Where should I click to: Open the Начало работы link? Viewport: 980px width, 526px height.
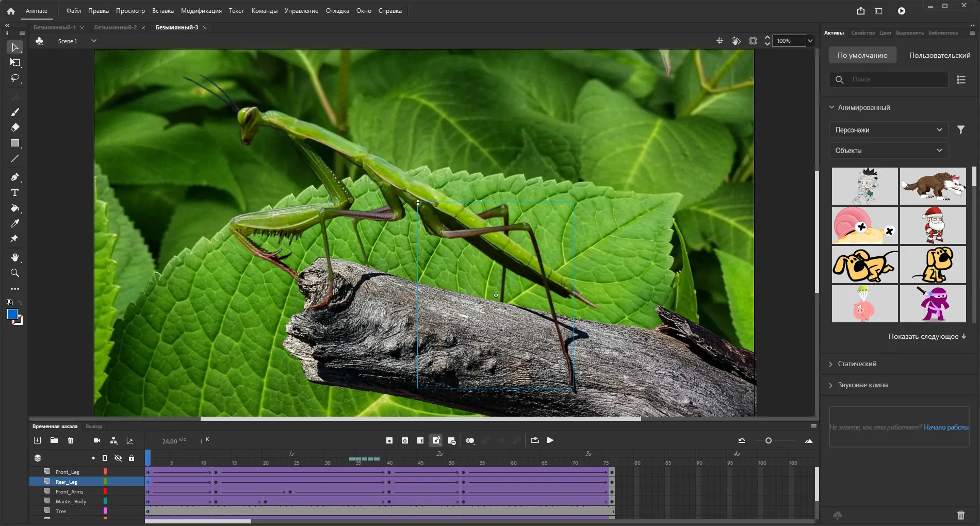point(946,427)
